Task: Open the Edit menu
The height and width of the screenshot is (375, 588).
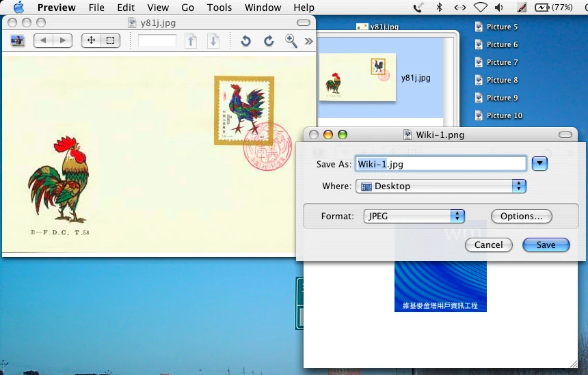Action: [x=126, y=7]
